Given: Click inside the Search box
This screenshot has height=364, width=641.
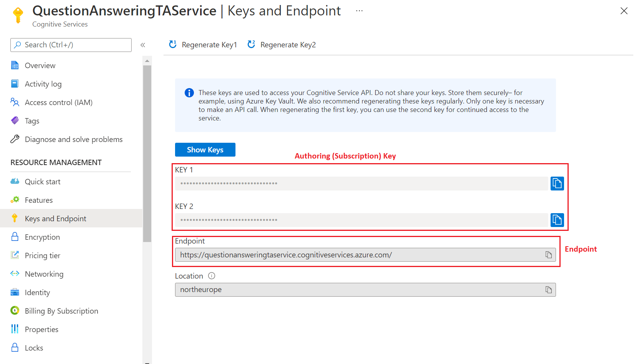Looking at the screenshot, I should pos(71,45).
